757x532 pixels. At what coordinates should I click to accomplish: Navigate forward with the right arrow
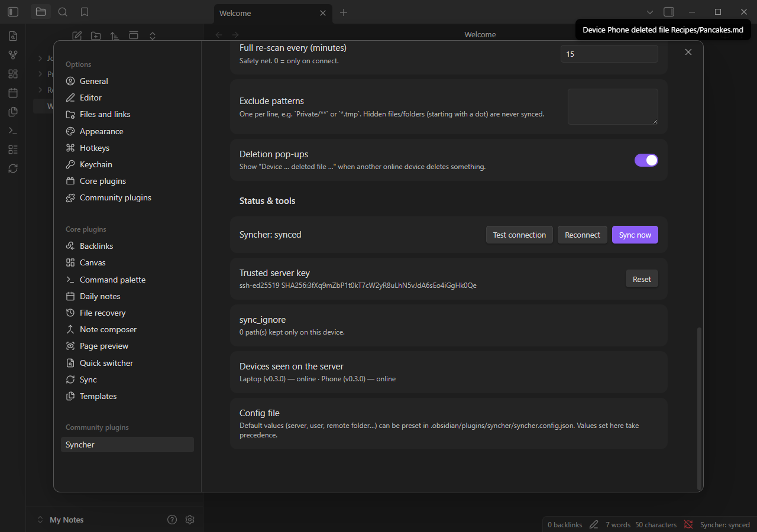(235, 35)
